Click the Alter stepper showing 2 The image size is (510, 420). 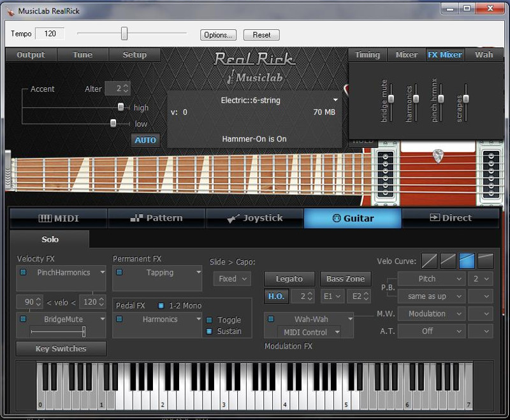coord(118,89)
